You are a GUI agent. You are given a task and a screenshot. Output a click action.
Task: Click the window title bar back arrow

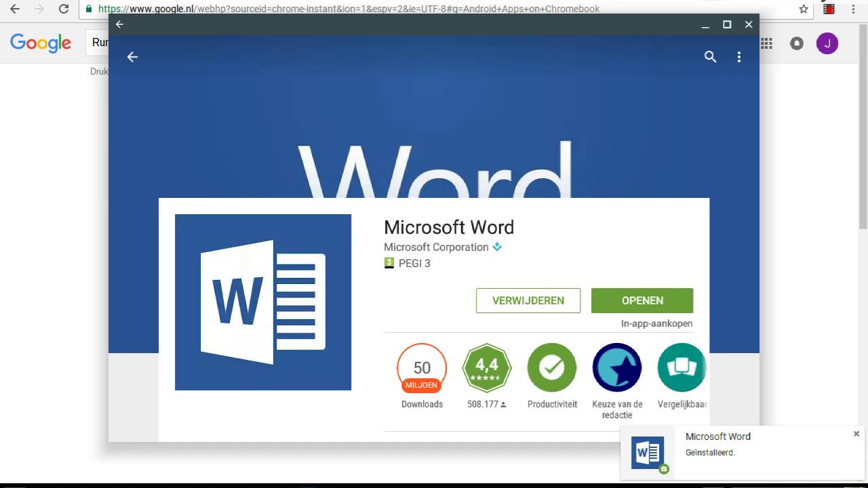(119, 24)
